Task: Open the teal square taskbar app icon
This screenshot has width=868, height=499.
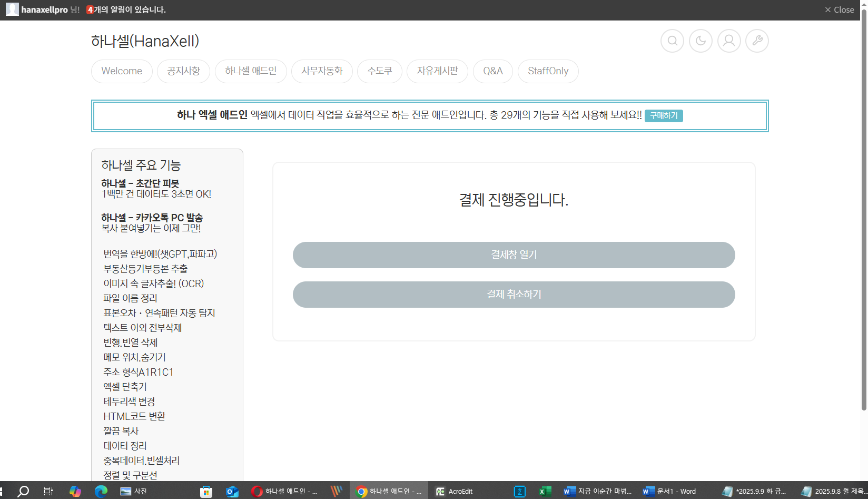Action: pyautogui.click(x=519, y=491)
